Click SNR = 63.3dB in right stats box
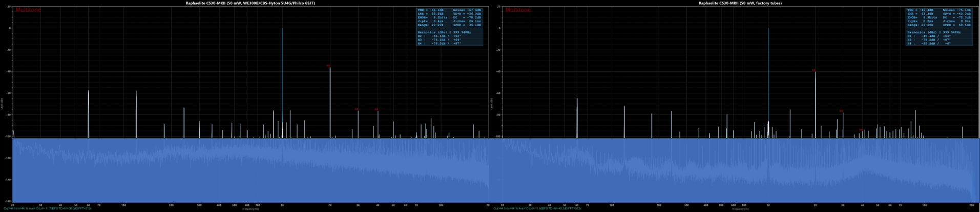This screenshot has height=212, width=980. click(x=920, y=13)
